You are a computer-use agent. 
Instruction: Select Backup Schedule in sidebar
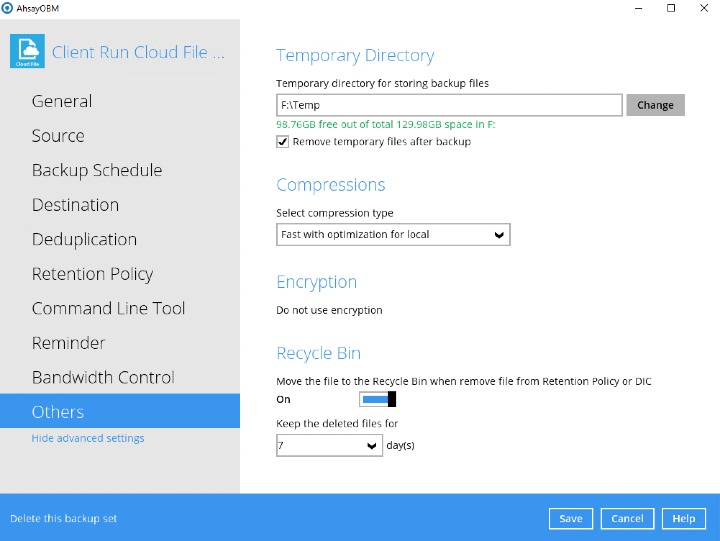pos(97,170)
